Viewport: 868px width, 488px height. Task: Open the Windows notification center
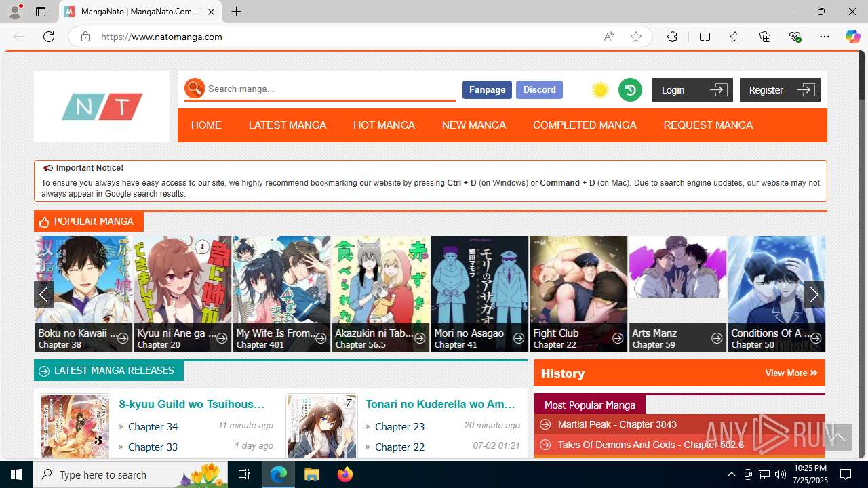[x=846, y=474]
